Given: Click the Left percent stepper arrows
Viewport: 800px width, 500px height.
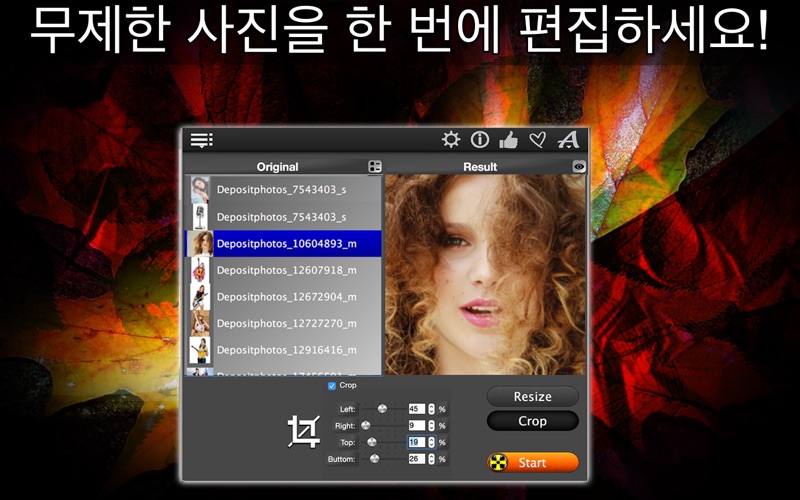Looking at the screenshot, I should [432, 409].
